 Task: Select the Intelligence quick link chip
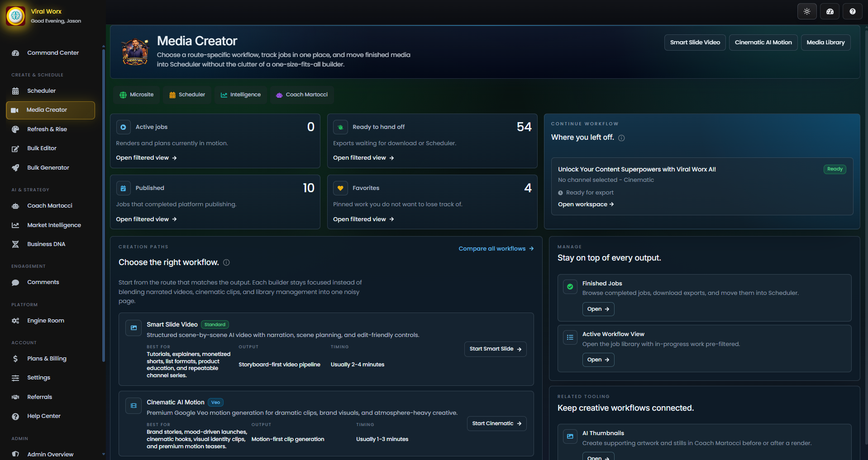pyautogui.click(x=240, y=95)
